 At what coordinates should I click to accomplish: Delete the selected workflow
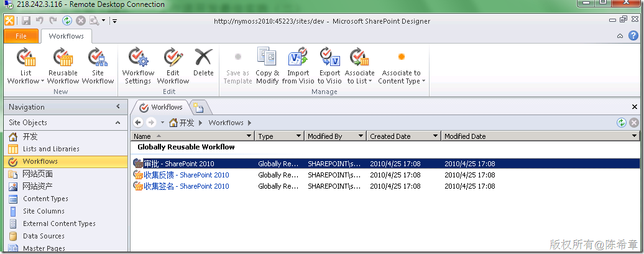coord(203,62)
